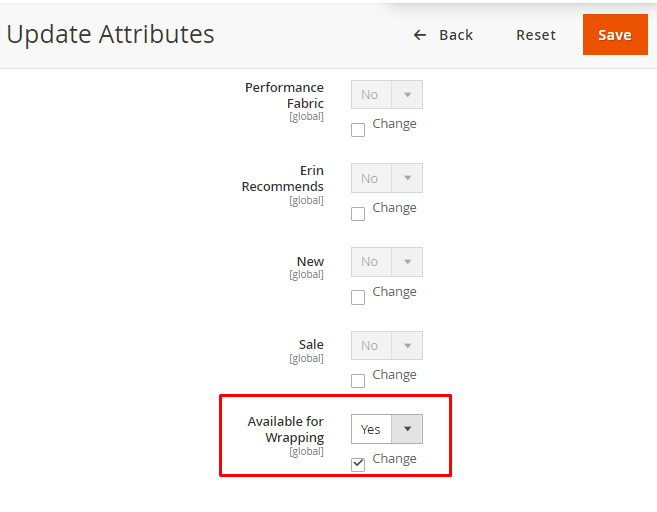Tick Change checkbox under Erin Recommends
This screenshot has width=657, height=512.
tap(358, 214)
